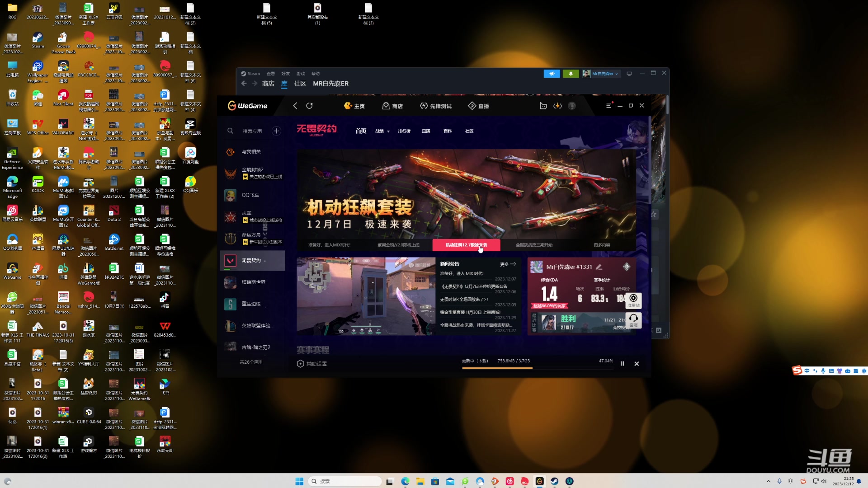Open WeGame 先锋测试 tab
The image size is (868, 488).
click(436, 106)
